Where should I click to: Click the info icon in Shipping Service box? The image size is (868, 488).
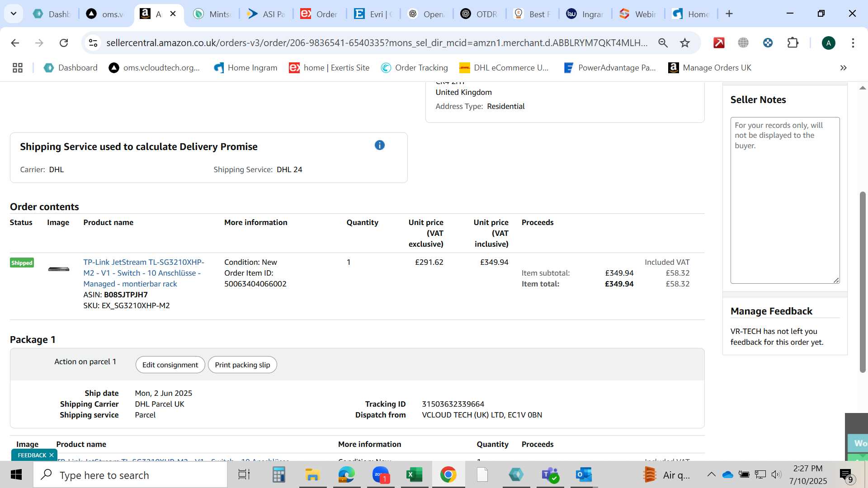click(380, 145)
